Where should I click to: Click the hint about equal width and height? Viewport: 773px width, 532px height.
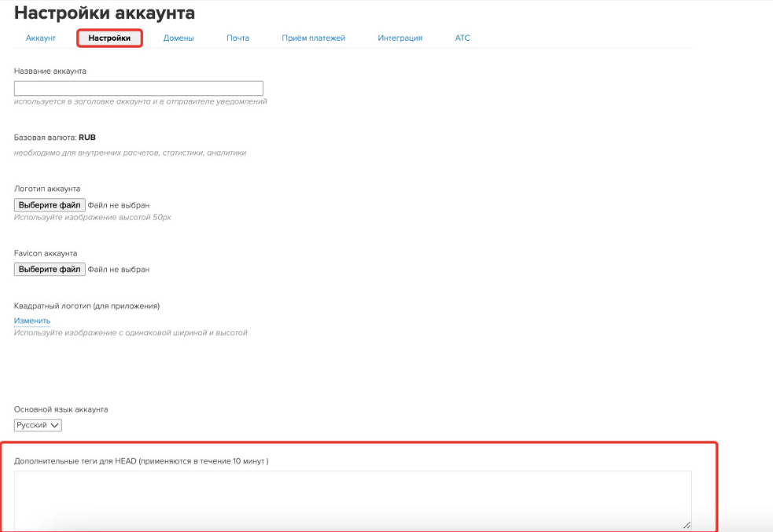[x=131, y=333]
